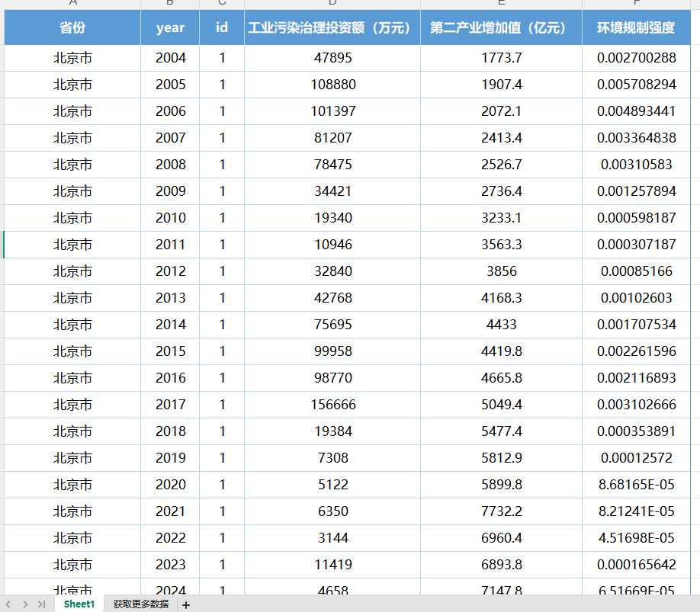Click cell with value 47895

(332, 58)
